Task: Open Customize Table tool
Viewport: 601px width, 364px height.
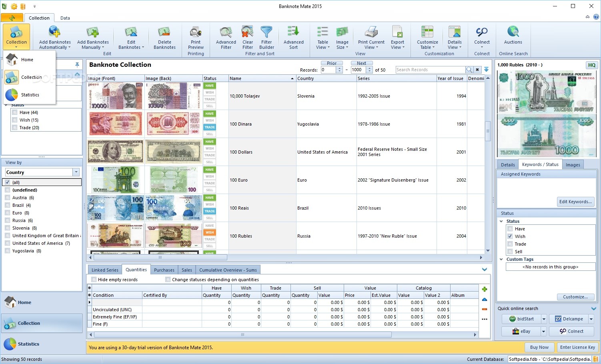Action: click(427, 38)
